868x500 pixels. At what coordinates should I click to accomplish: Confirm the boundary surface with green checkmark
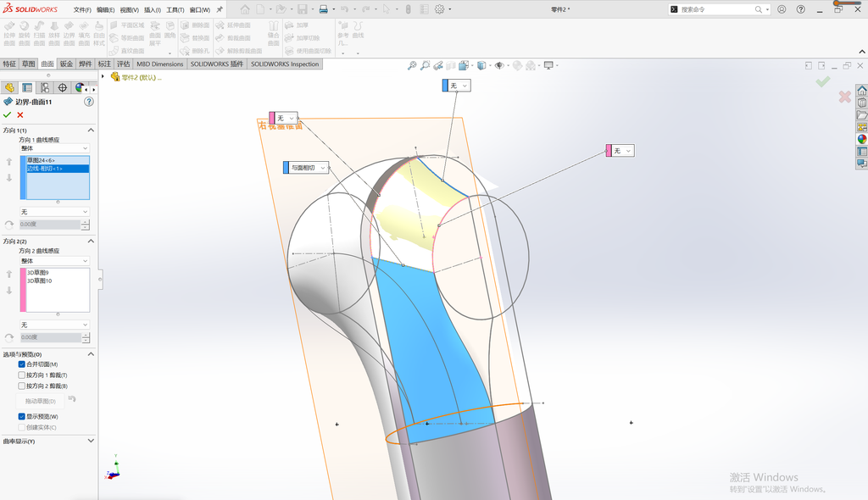point(7,114)
